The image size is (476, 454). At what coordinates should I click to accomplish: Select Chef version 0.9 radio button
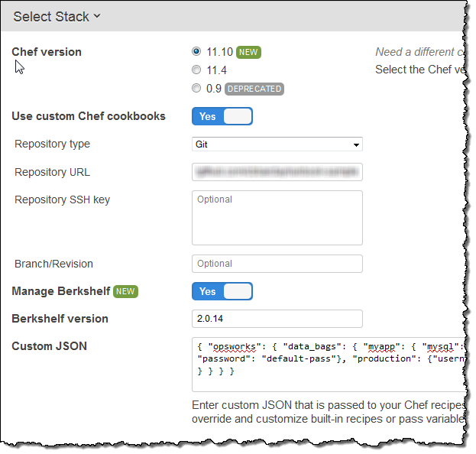[x=197, y=89]
